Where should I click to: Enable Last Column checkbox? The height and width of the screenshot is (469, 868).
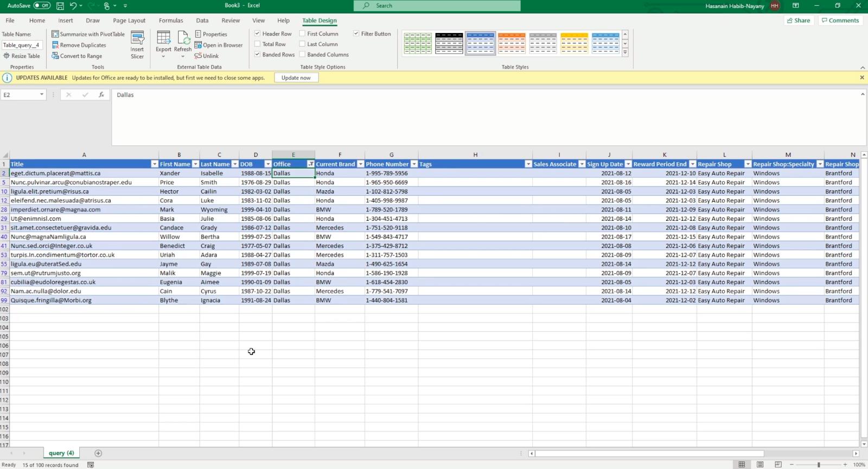(x=302, y=44)
